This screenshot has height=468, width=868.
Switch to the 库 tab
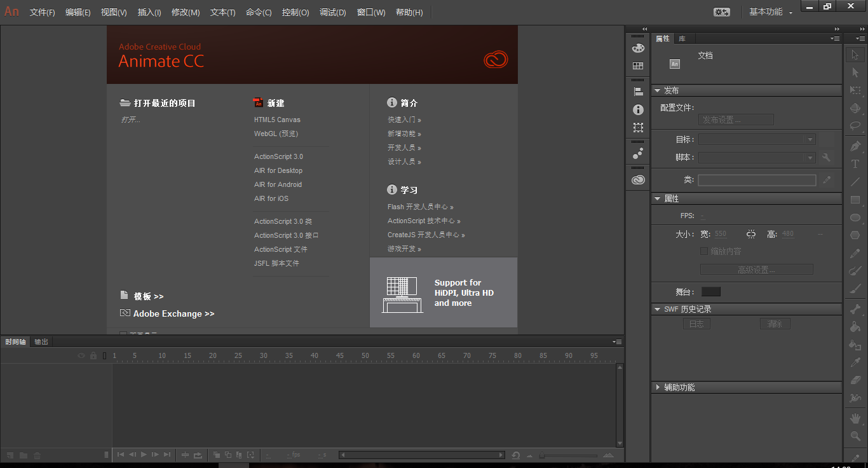pyautogui.click(x=682, y=39)
